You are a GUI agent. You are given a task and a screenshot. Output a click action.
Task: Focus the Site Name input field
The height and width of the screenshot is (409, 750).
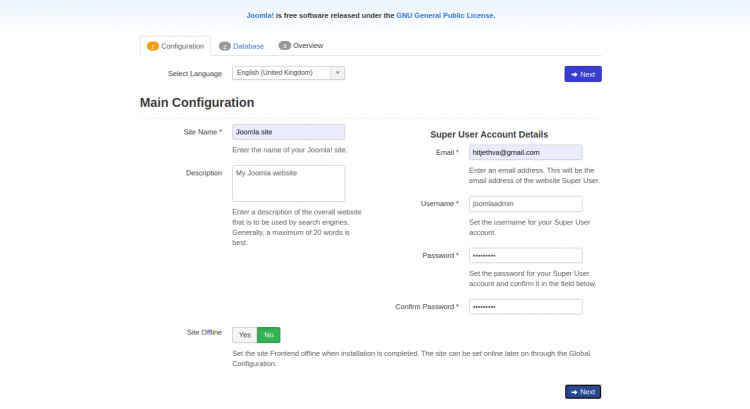pyautogui.click(x=288, y=132)
